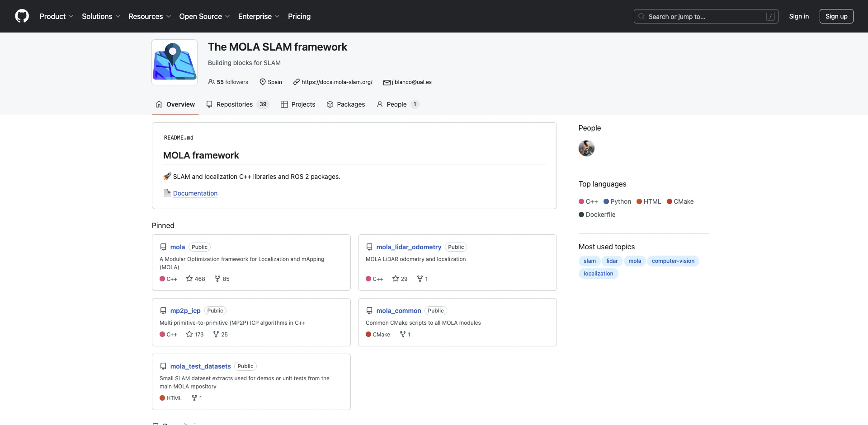Click the Sign up button
868x425 pixels.
[x=836, y=16]
